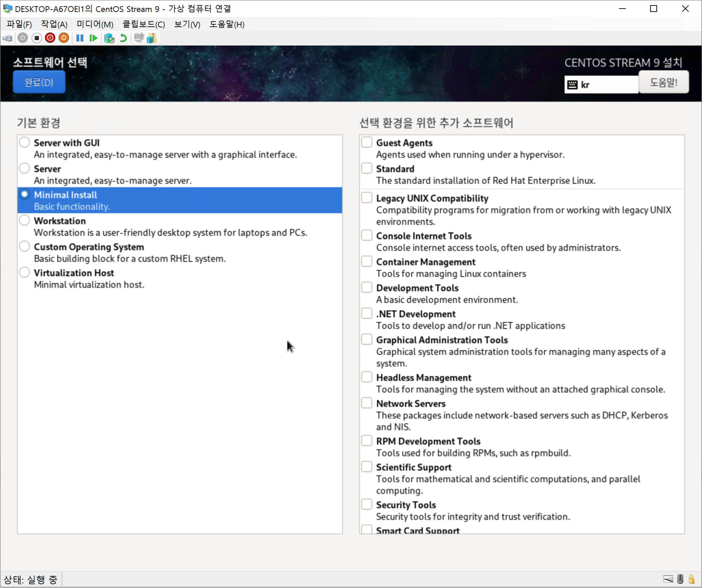The image size is (702, 588).
Task: Select the Minimal Install radio button
Action: coord(25,194)
